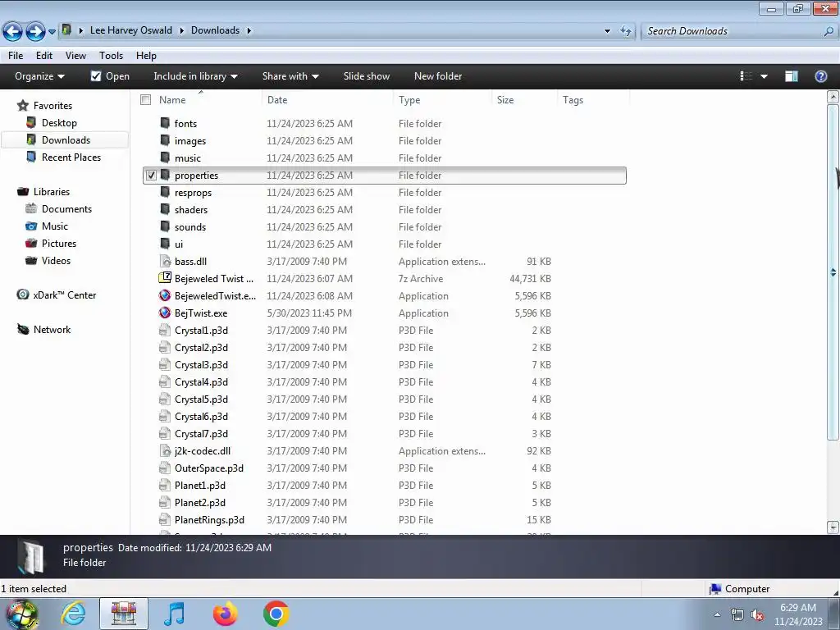Select the fonts folder icon

coord(165,123)
